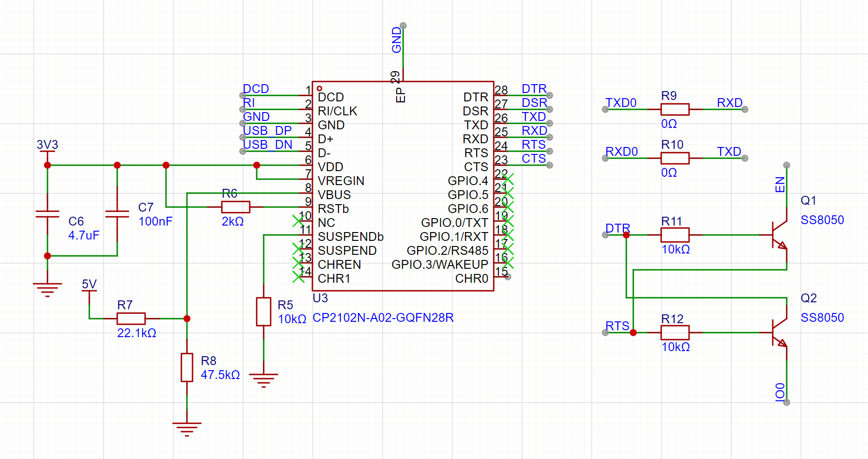This screenshot has height=459, width=868.
Task: Click the DCD net label at pin 1
Action: (x=256, y=89)
